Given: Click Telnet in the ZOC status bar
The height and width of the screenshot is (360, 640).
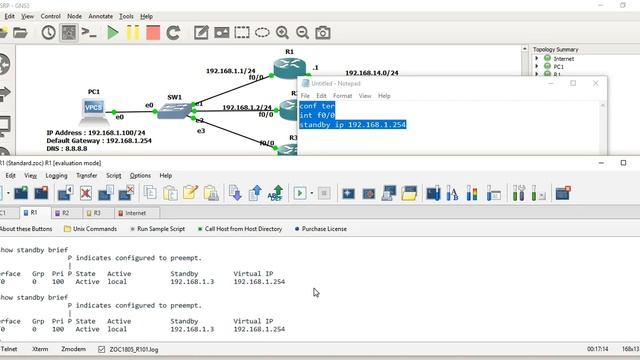Looking at the screenshot, I should tap(9, 349).
